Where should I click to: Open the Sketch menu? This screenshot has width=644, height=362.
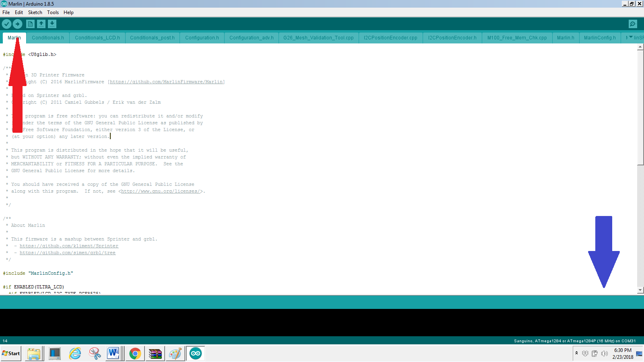click(35, 12)
